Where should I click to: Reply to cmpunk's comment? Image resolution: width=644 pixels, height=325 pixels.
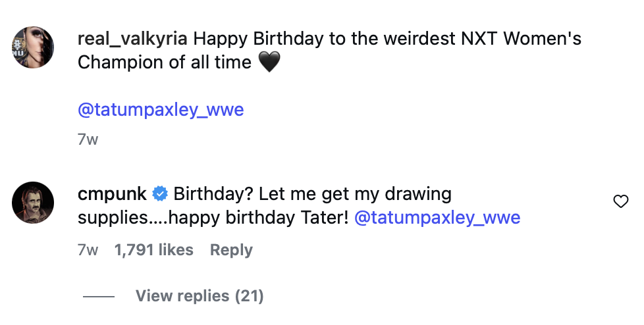(231, 250)
